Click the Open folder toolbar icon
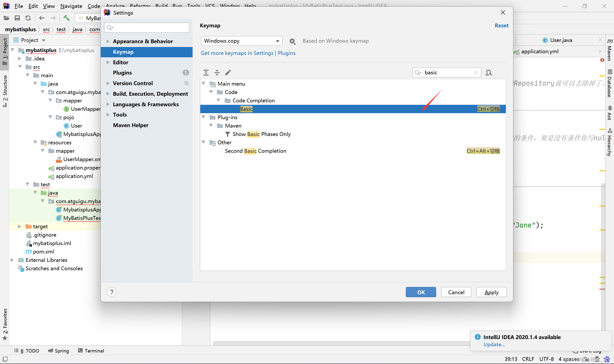 [x=6, y=18]
